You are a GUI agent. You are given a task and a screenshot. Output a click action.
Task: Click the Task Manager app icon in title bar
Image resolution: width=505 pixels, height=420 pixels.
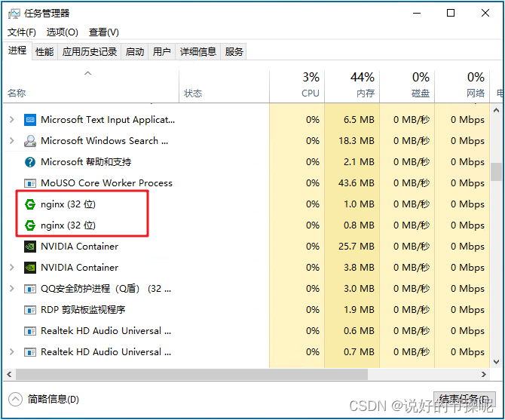[14, 14]
